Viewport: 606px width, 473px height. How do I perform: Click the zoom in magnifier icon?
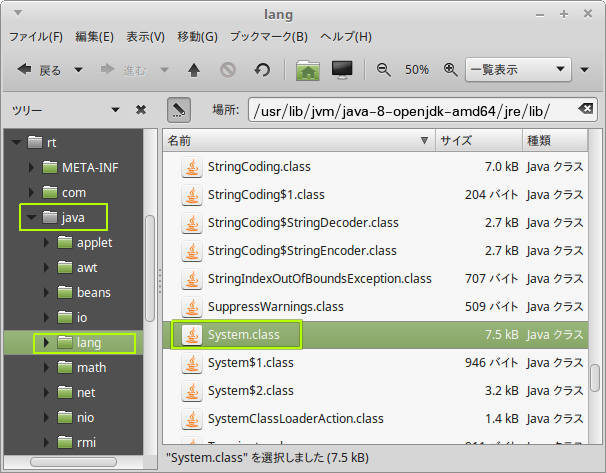pyautogui.click(x=450, y=70)
